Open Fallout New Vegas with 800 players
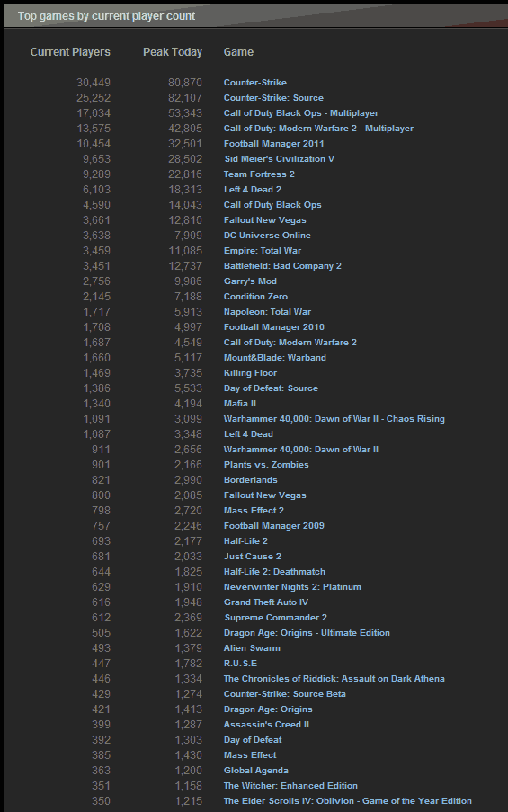Screen dimensions: 508x812 (264, 495)
